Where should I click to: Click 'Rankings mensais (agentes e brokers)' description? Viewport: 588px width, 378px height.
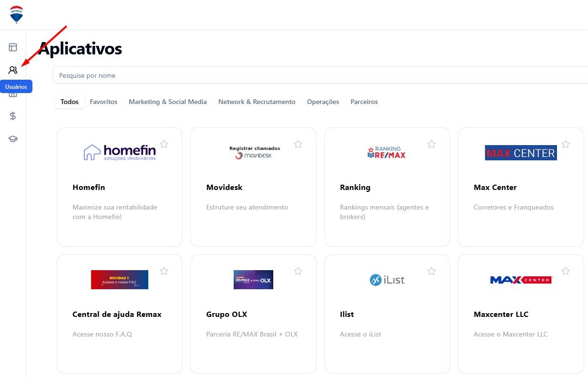point(384,212)
